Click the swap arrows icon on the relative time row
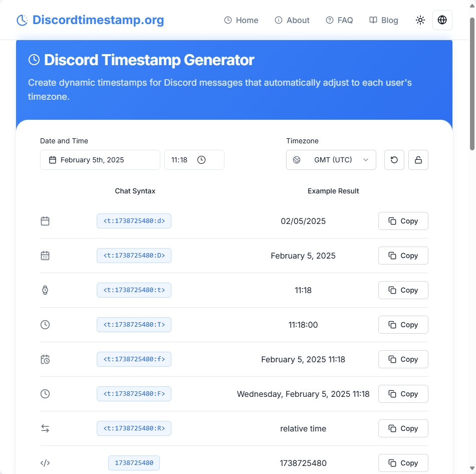Screen dimensions: 476x474 tap(45, 428)
